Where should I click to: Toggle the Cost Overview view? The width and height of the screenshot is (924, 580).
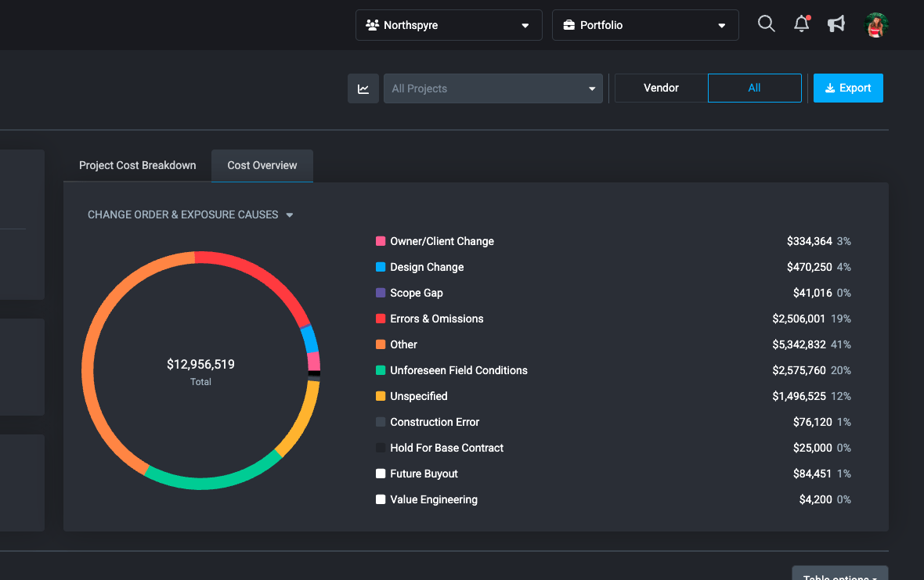[262, 165]
